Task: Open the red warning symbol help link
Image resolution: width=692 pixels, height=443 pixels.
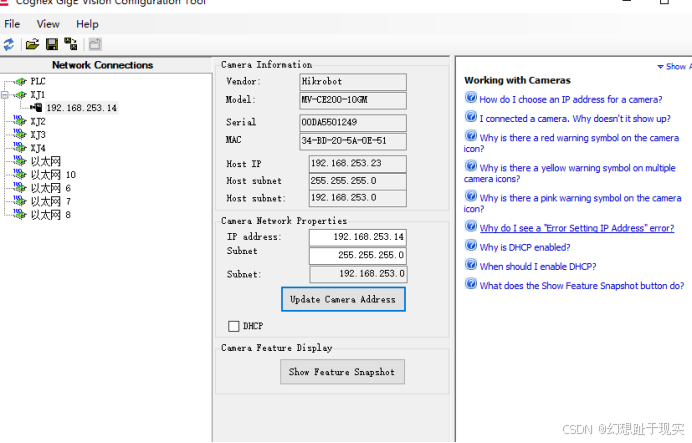Action: click(x=571, y=143)
